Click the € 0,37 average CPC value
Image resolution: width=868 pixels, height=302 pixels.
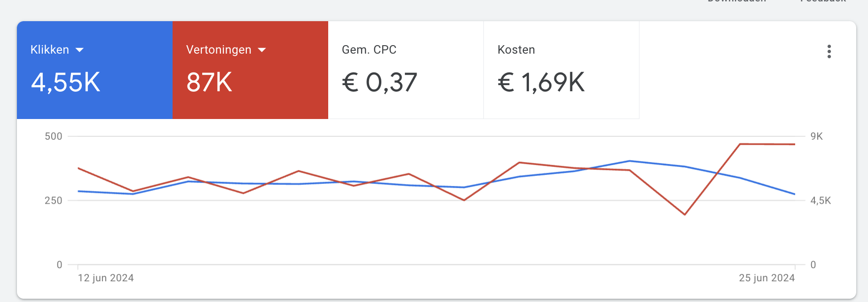(379, 82)
